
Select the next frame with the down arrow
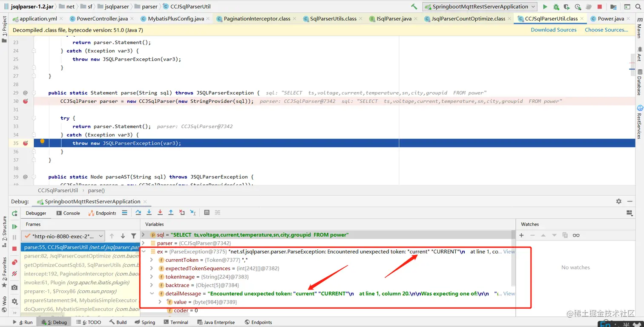click(x=123, y=236)
